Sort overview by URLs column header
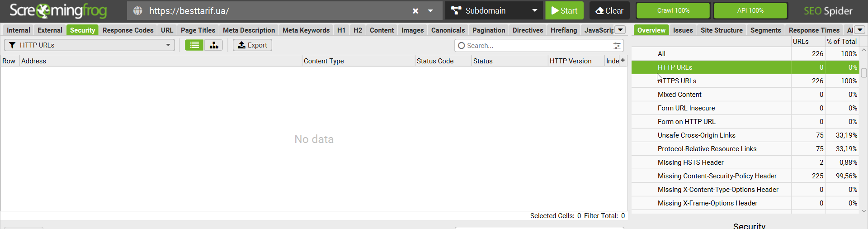The width and height of the screenshot is (868, 229). point(808,42)
